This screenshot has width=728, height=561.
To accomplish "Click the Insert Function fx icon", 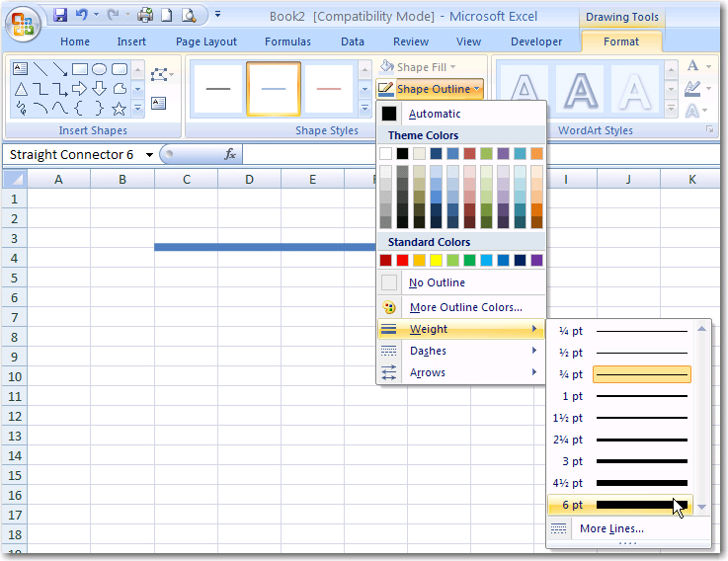I will 230,154.
